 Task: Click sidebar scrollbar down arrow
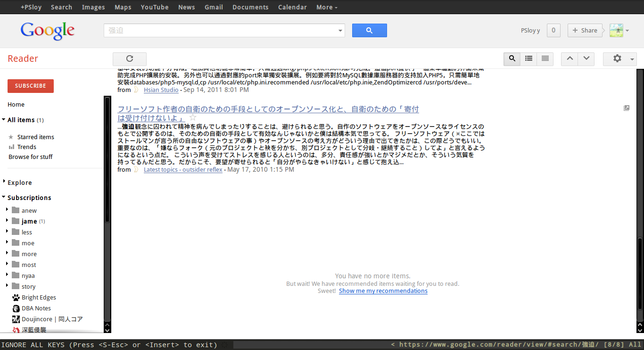point(107,330)
